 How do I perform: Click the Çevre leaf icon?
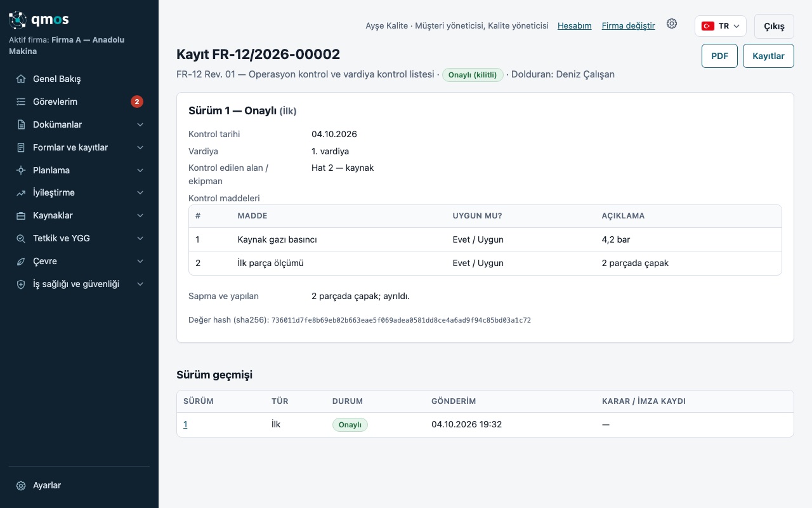(x=21, y=262)
